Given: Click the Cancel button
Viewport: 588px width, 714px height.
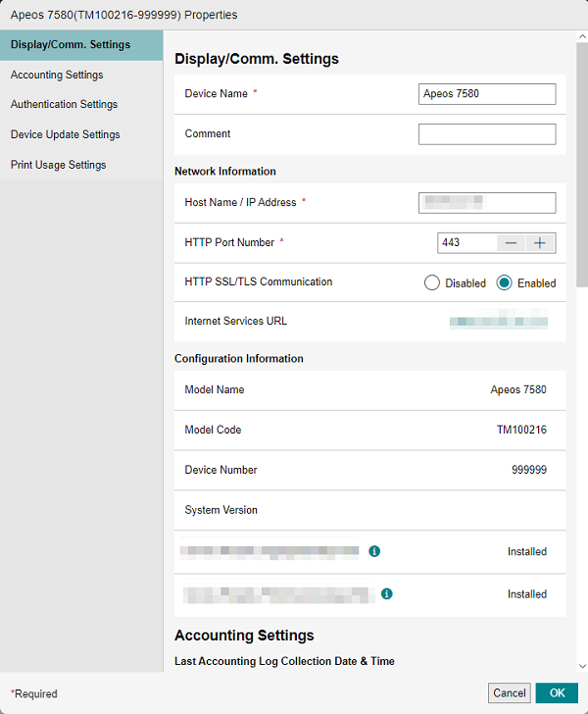Looking at the screenshot, I should tap(510, 693).
